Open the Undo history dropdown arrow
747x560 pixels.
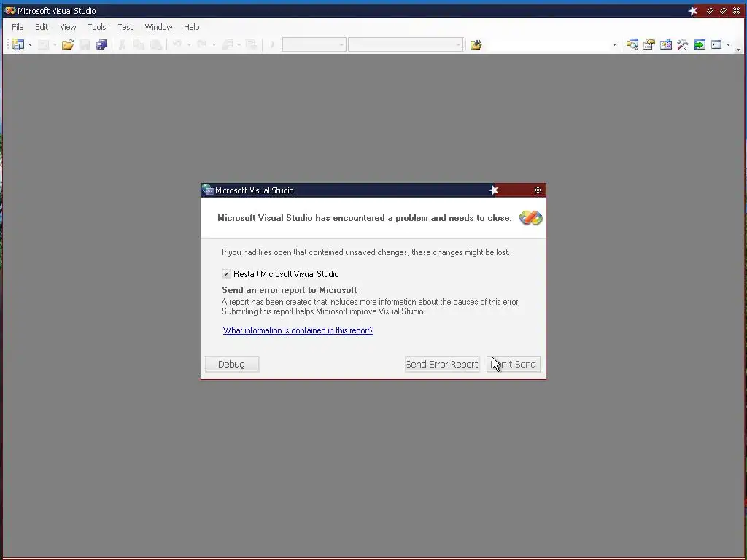(x=189, y=44)
